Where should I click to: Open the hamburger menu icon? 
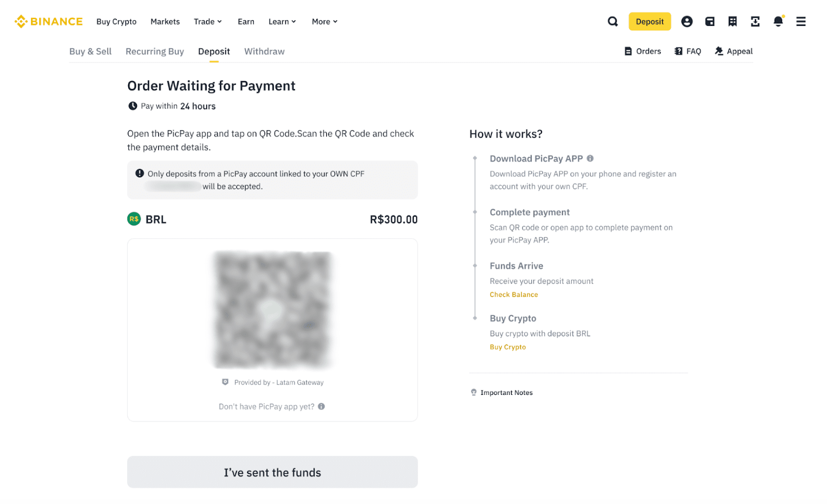[801, 22]
